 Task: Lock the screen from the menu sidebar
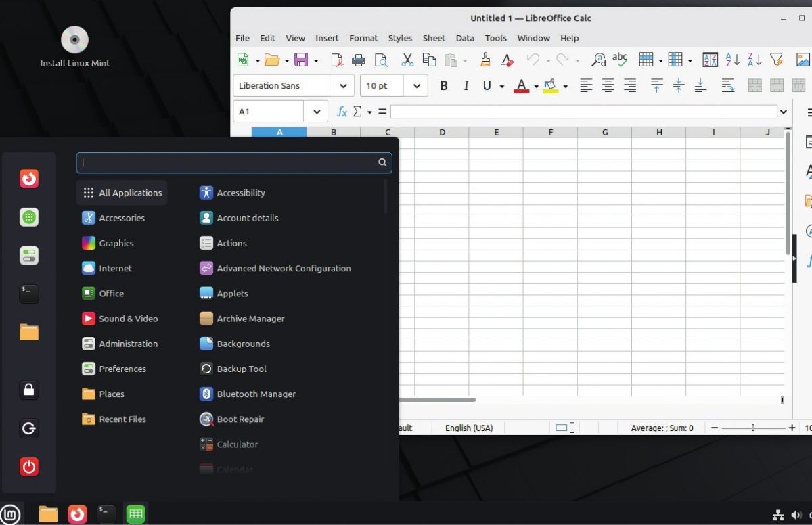click(29, 390)
